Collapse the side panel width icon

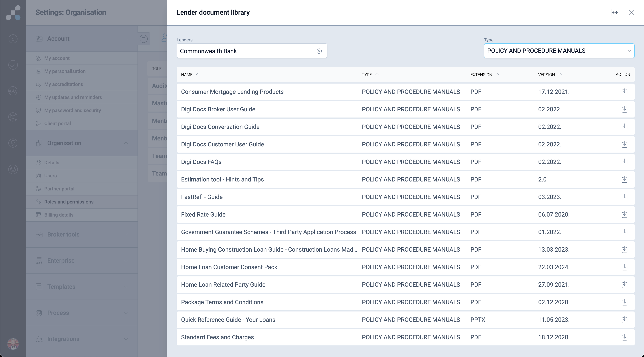[x=615, y=12]
